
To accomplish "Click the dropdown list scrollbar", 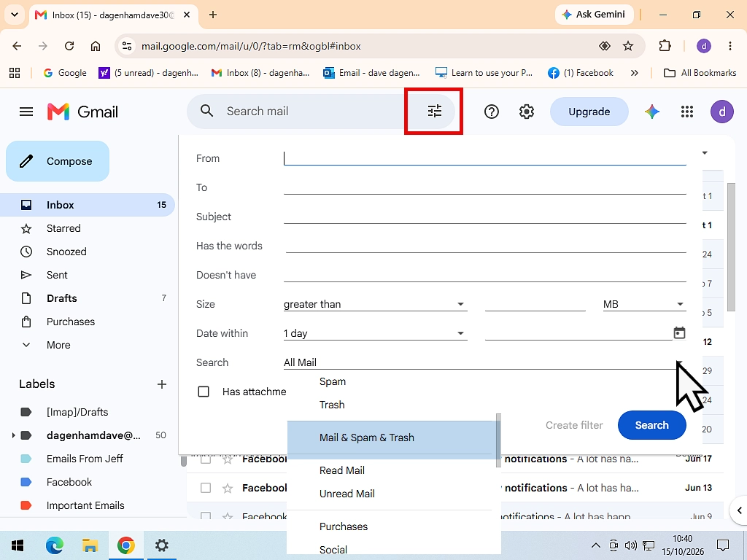I will pos(498,440).
